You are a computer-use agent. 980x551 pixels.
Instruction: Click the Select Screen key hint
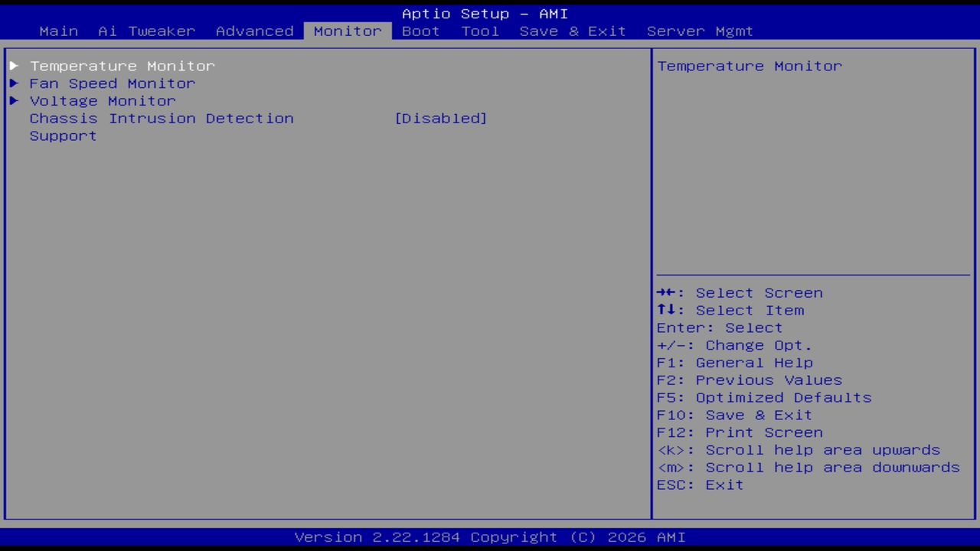[x=740, y=293]
